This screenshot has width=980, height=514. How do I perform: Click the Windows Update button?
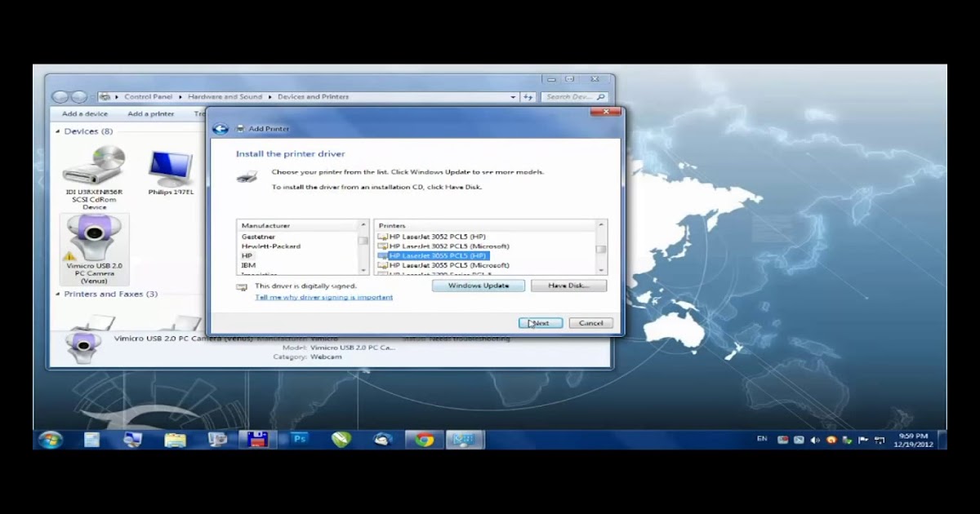coord(478,286)
